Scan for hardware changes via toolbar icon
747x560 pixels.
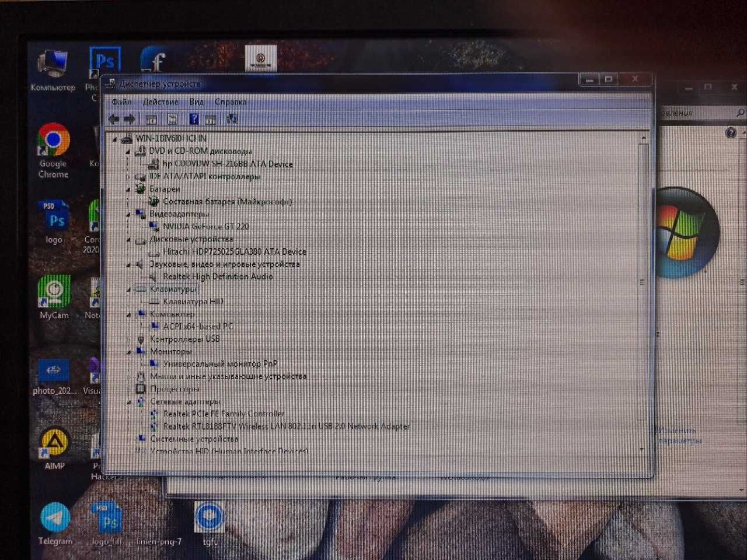(x=232, y=119)
